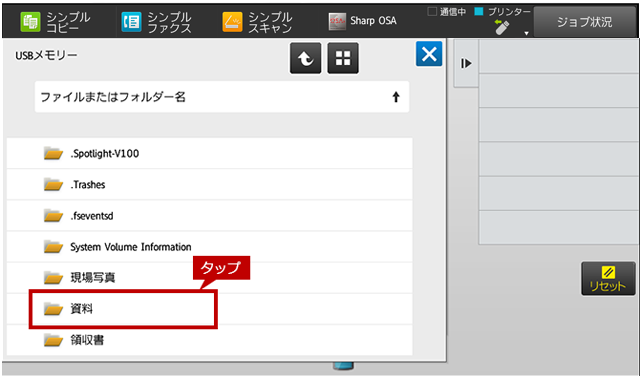The width and height of the screenshot is (640, 376).
Task: Click the folder icon beside .Trashes
Action: tap(53, 185)
